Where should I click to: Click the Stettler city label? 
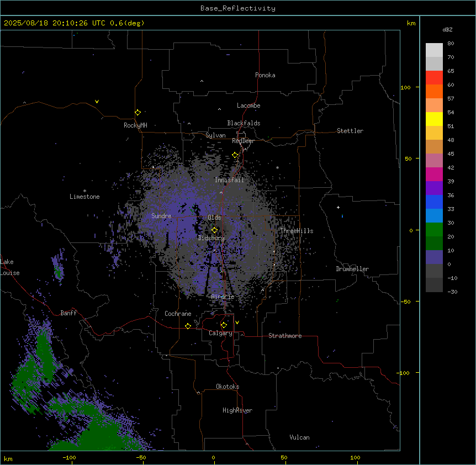click(350, 131)
